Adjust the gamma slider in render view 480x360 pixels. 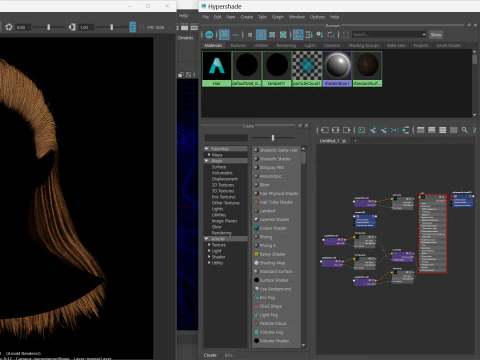[x=111, y=27]
